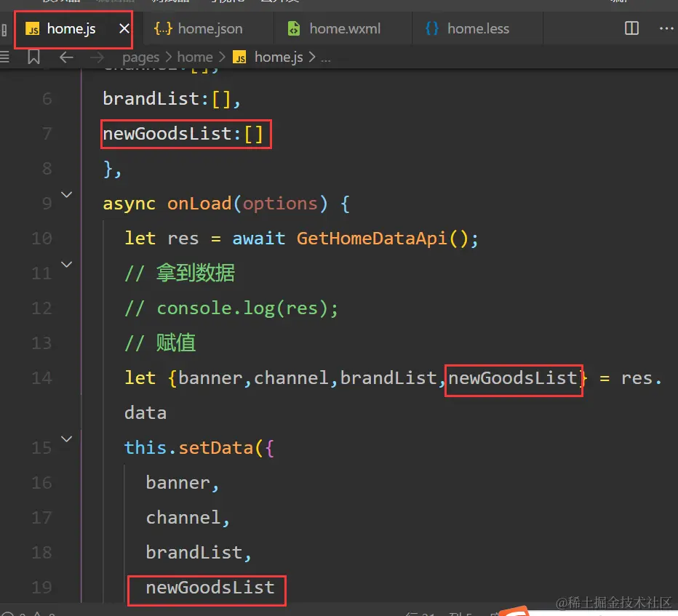The image size is (678, 616).
Task: Click the options parameter of onLoad
Action: (x=280, y=204)
